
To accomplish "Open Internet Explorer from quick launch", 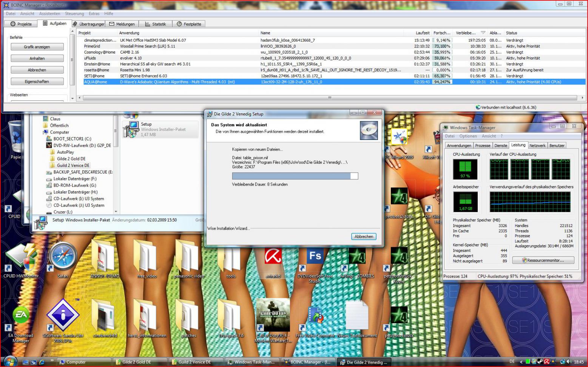I will click(x=42, y=362).
